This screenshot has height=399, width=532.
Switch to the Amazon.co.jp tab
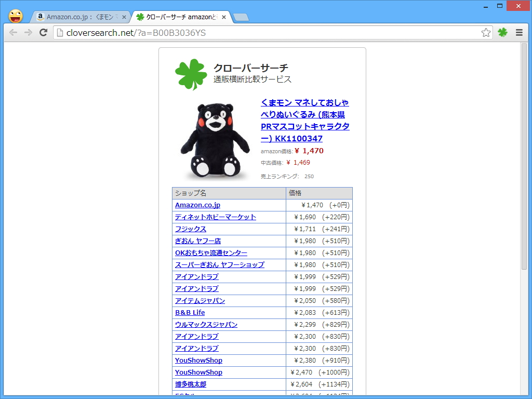[x=80, y=17]
